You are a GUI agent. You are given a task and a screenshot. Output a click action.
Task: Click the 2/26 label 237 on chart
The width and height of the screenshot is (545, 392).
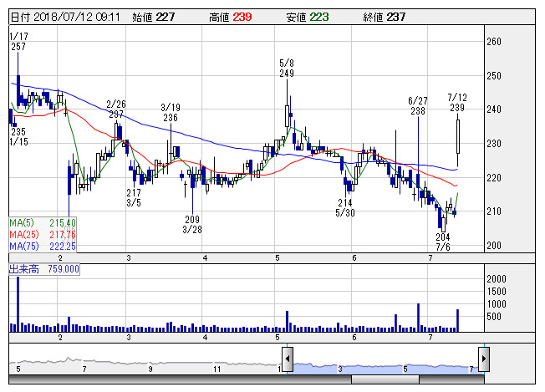pyautogui.click(x=115, y=115)
